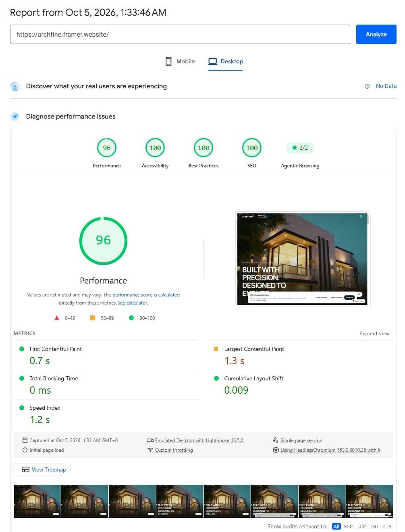Click the green dot beside First Contentful Paint
405x532 pixels.
(22, 349)
